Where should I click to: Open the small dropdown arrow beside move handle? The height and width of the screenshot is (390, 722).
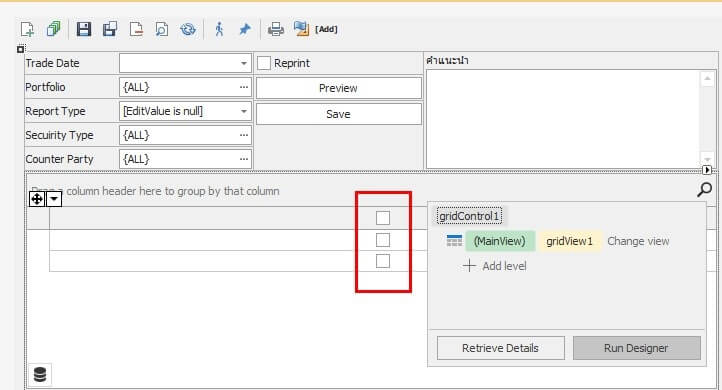[x=54, y=199]
